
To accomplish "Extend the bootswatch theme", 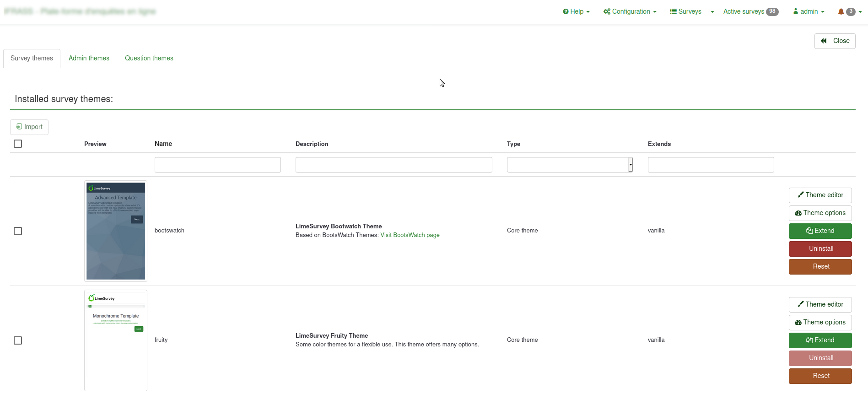I will pyautogui.click(x=820, y=231).
